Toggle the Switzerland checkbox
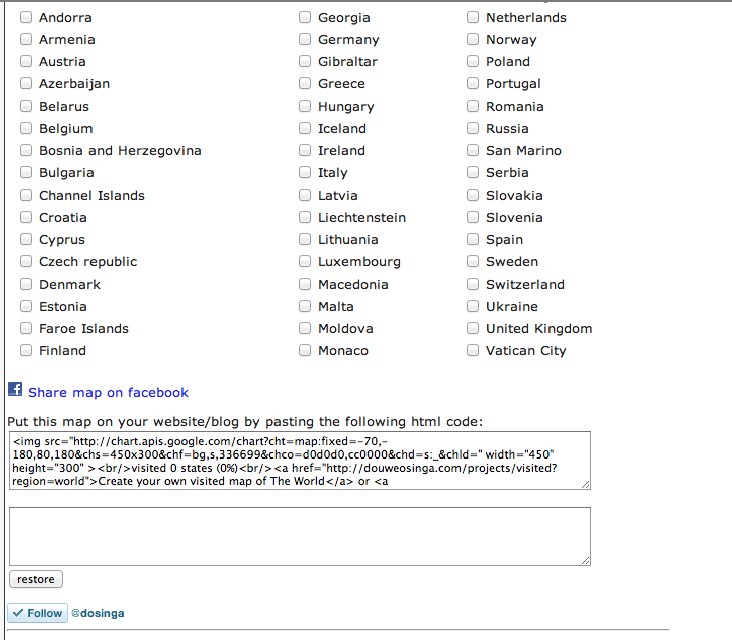Image resolution: width=732 pixels, height=640 pixels. [x=473, y=284]
